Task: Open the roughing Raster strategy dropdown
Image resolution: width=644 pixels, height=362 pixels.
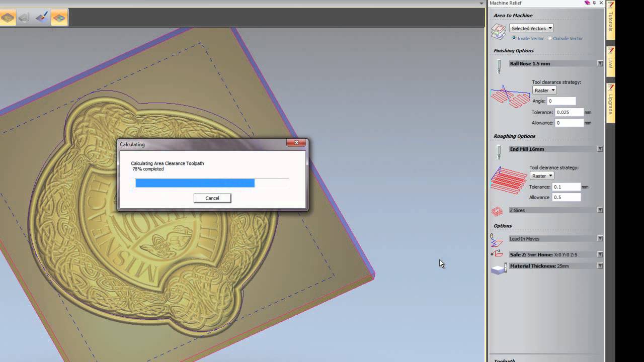Action: (542, 176)
